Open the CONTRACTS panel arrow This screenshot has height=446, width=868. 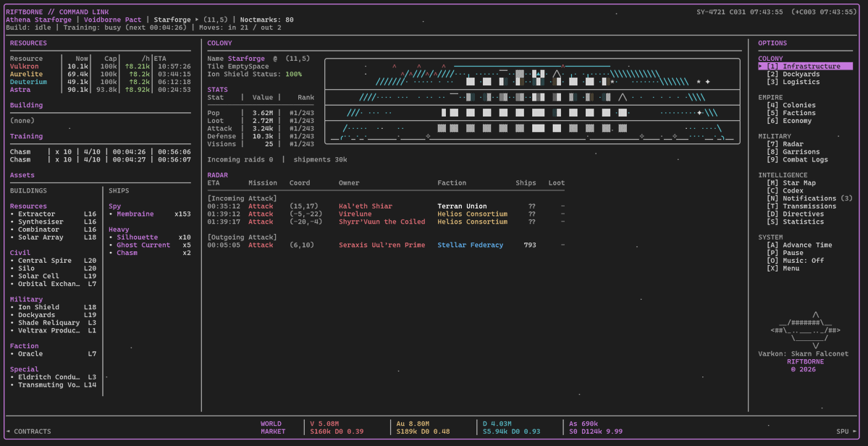pos(28,431)
